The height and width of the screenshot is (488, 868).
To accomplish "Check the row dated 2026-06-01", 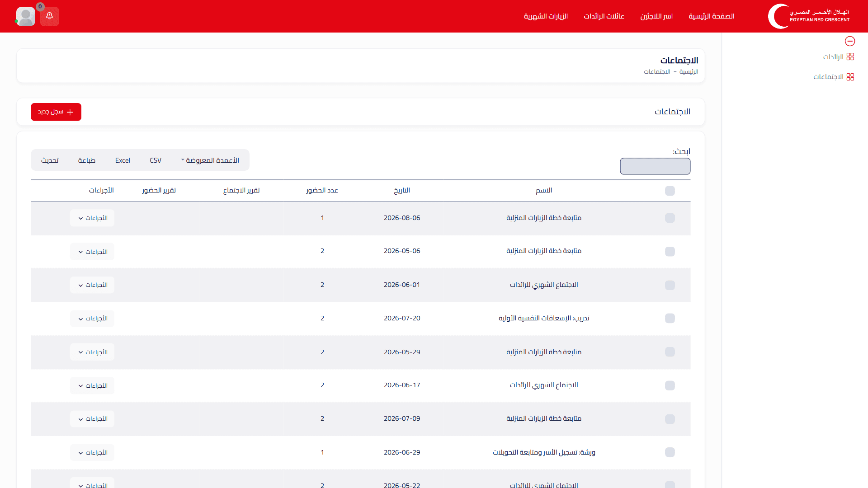I will [x=670, y=285].
